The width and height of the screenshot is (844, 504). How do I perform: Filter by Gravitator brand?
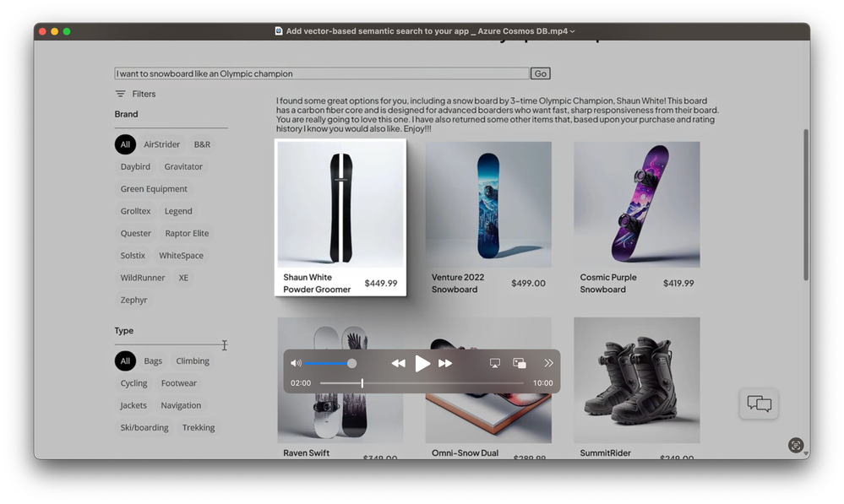183,167
